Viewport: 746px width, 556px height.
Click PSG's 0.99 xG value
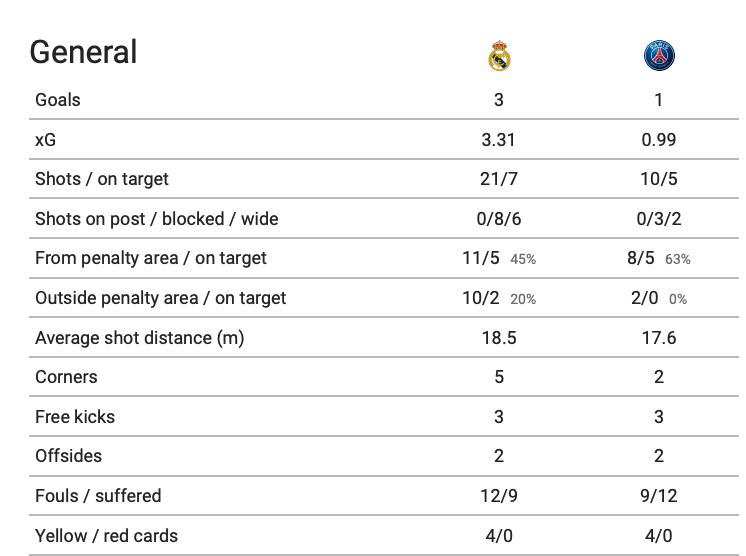(659, 140)
